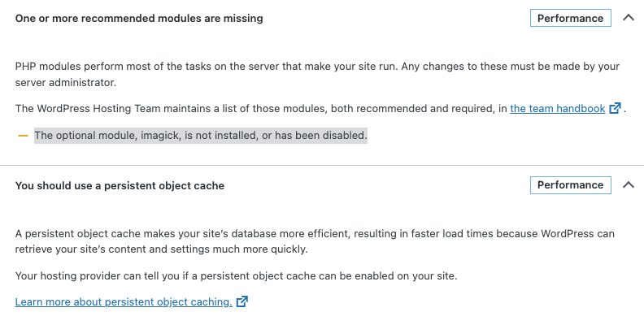This screenshot has height=325, width=644.
Task: Toggle "One or more recommended modules are missing" heading
Action: tap(139, 18)
